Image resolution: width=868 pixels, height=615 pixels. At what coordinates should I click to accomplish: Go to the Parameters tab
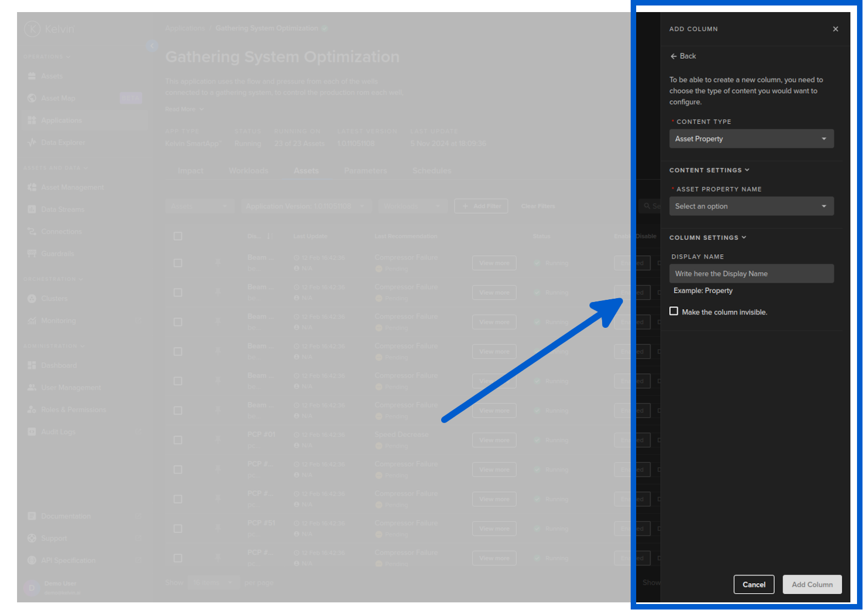point(365,171)
